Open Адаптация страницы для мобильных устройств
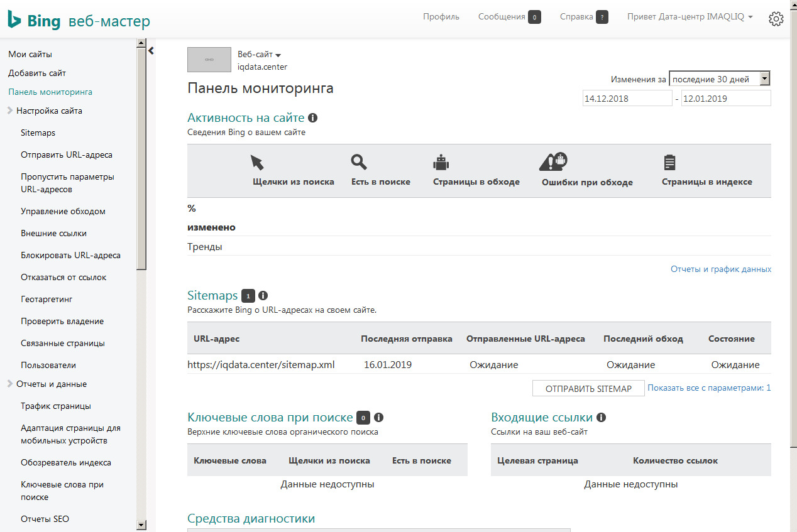The width and height of the screenshot is (797, 532). coord(70,434)
